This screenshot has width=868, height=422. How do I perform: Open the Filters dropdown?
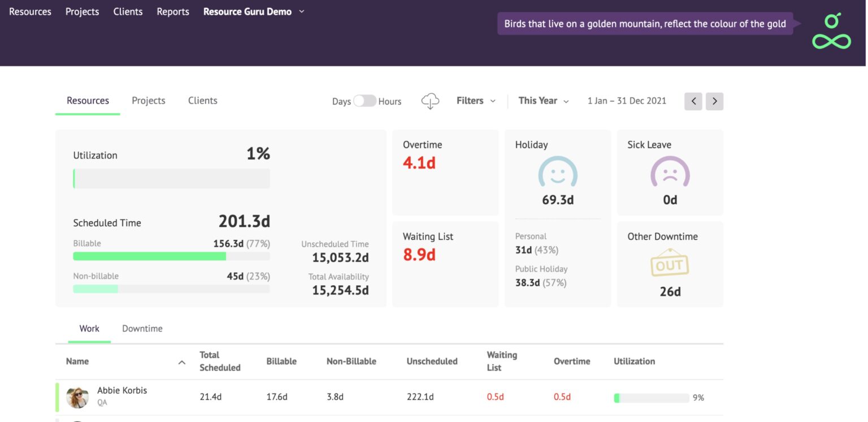point(476,101)
